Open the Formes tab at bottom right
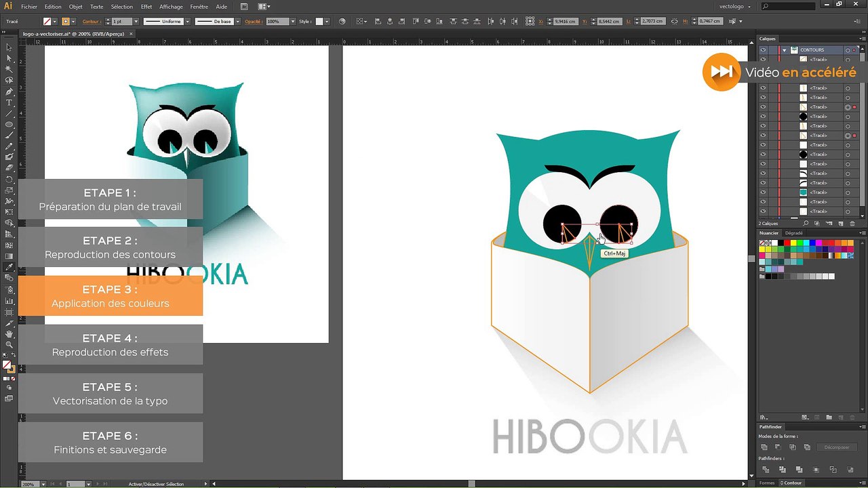Screen dimensions: 868x488 767,483
